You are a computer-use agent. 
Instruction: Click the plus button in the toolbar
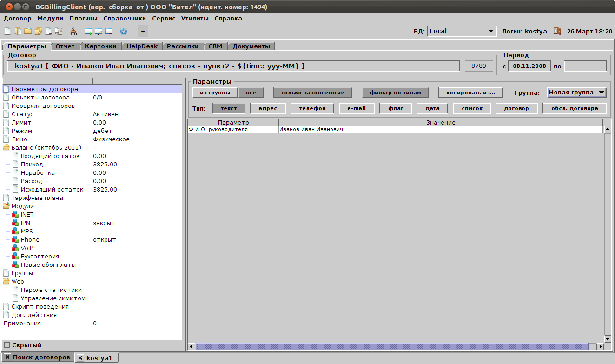143,32
